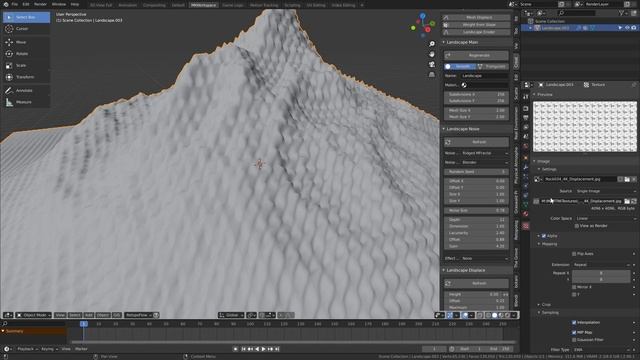640x360 pixels.
Task: Click the viewport pan hand icon
Action: [x=432, y=54]
